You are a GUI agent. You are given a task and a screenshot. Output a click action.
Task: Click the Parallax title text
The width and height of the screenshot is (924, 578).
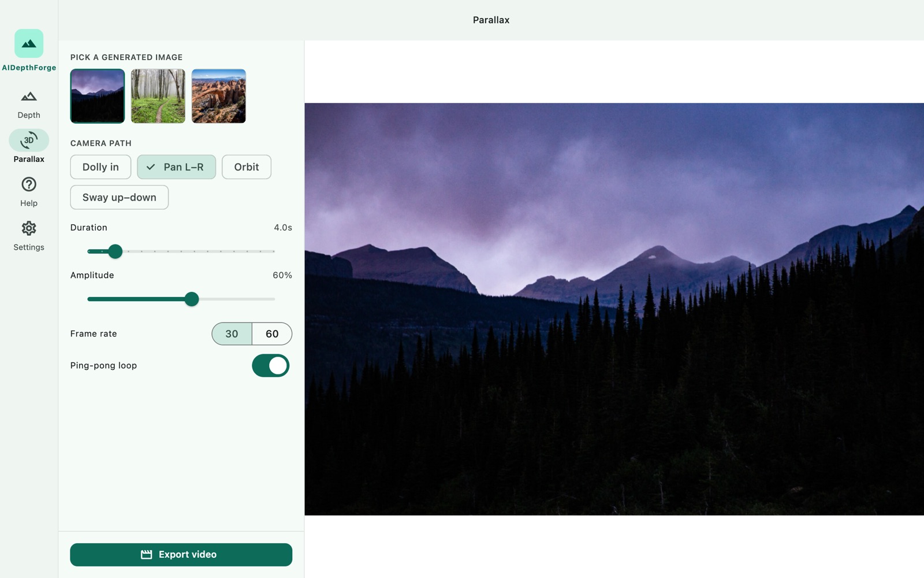(x=491, y=20)
